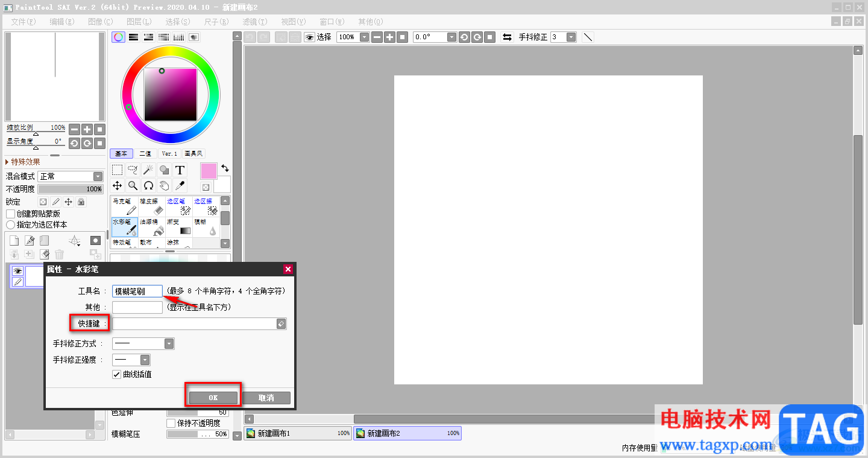Image resolution: width=868 pixels, height=458 pixels.
Task: Choose the 水彩笔 watercolor brush
Action: [125, 227]
